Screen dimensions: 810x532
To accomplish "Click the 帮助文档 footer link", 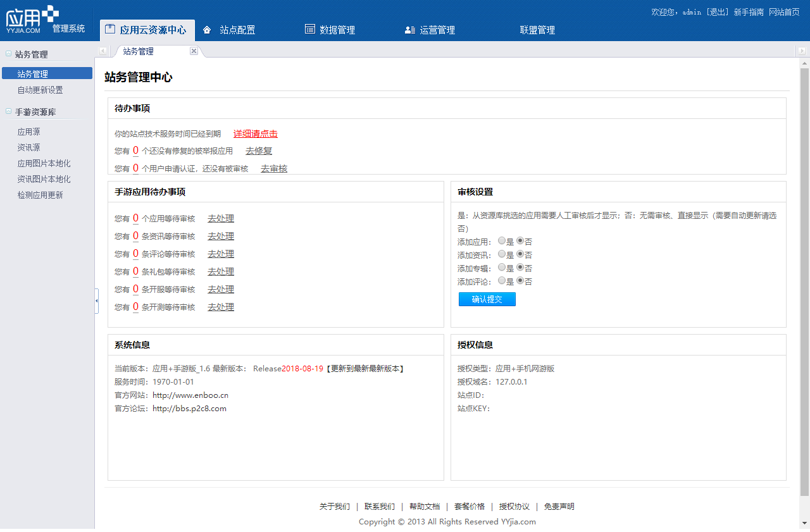I will point(425,507).
